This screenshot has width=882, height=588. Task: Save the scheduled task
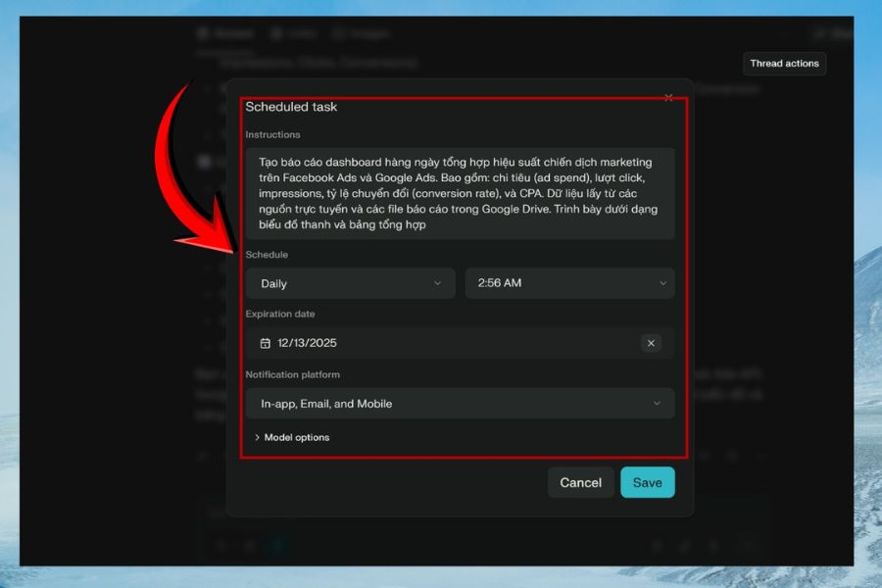(647, 482)
